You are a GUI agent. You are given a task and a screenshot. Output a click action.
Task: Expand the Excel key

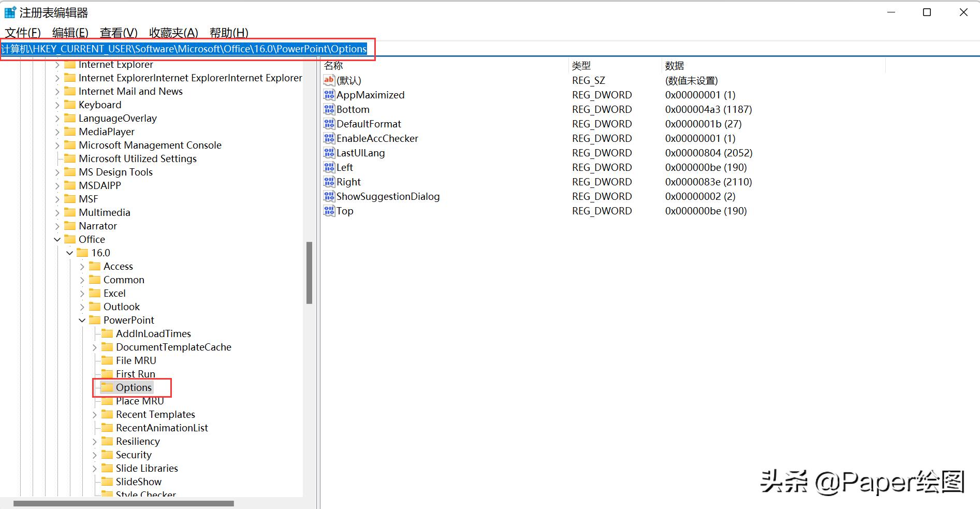(82, 293)
